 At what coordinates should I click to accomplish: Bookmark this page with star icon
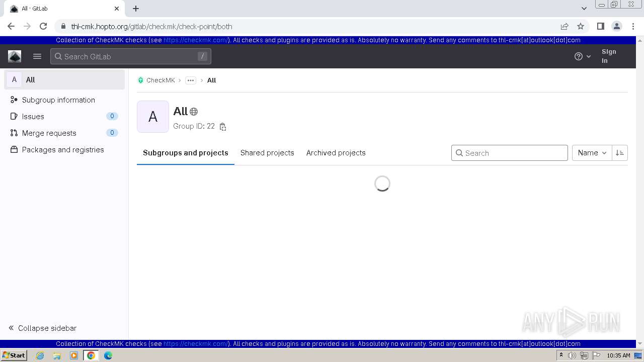point(581,26)
